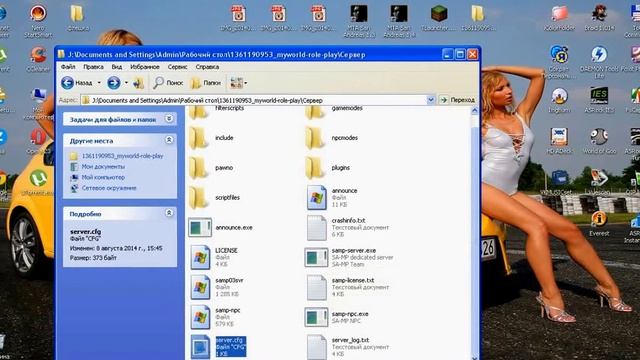Select the pawno folder
The image size is (640, 360).
point(211,168)
